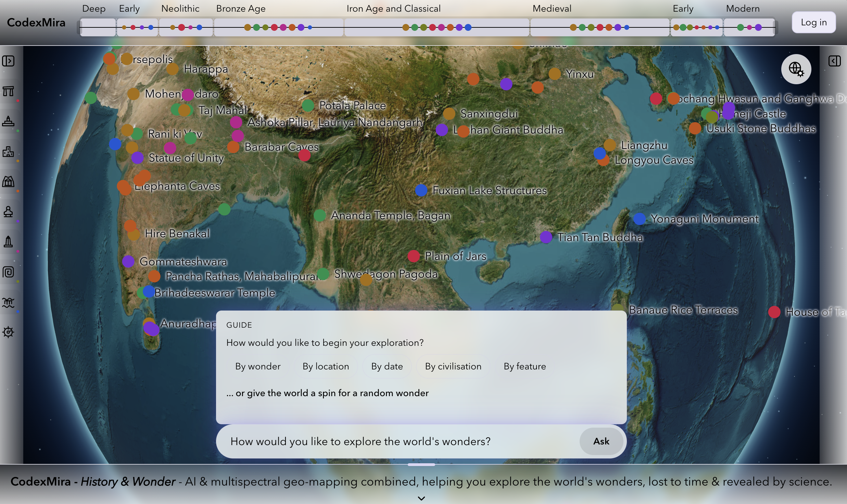Screen dimensions: 847x504
Task: Click the Harappa map marker
Action: tap(172, 69)
